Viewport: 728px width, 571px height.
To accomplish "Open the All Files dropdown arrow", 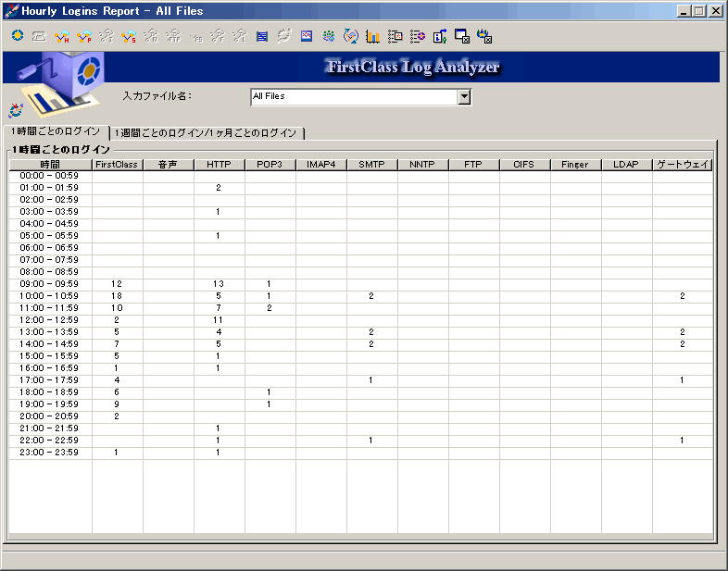I will coord(465,96).
